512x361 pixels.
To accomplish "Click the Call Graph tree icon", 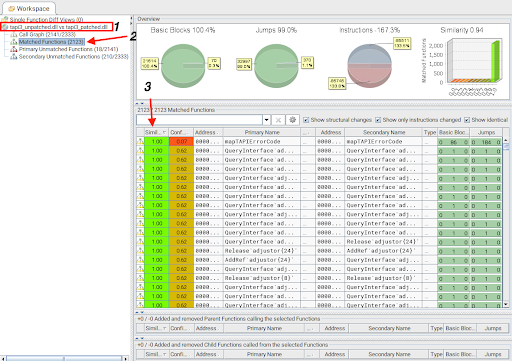I will (14, 34).
